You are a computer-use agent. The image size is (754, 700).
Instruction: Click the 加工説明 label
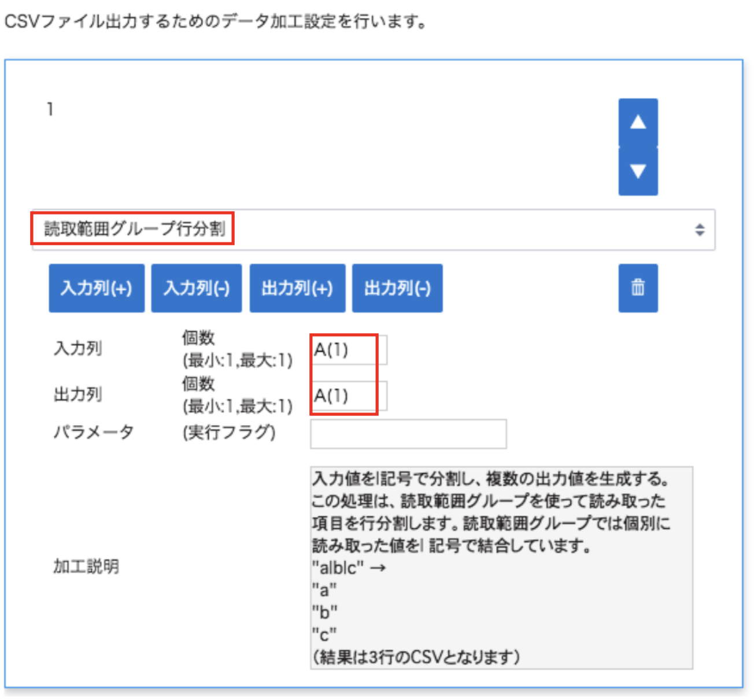coord(86,566)
